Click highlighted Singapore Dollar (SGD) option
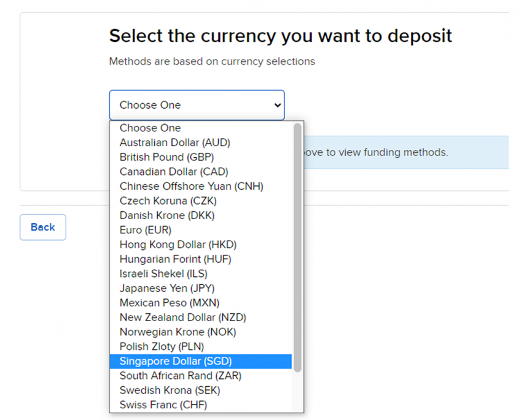 coord(176,361)
